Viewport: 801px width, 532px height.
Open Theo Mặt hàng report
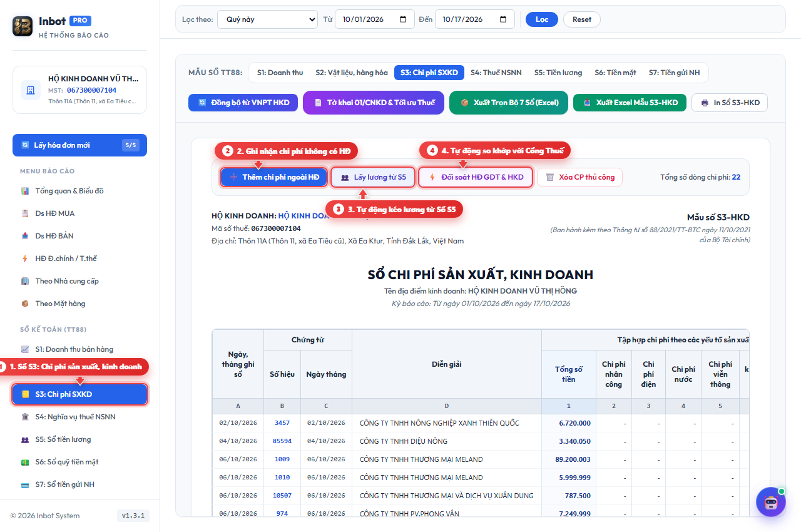point(79,304)
